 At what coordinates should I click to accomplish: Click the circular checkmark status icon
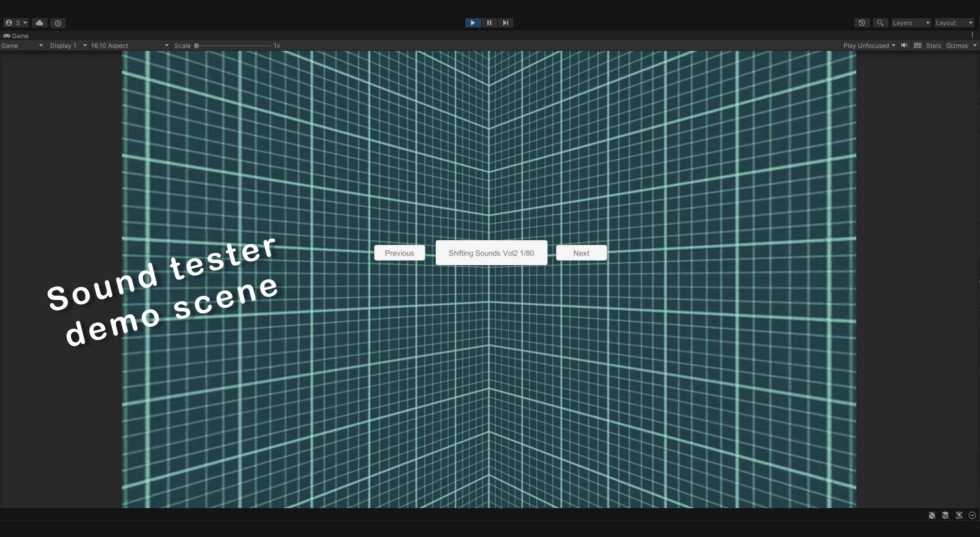pyautogui.click(x=972, y=516)
